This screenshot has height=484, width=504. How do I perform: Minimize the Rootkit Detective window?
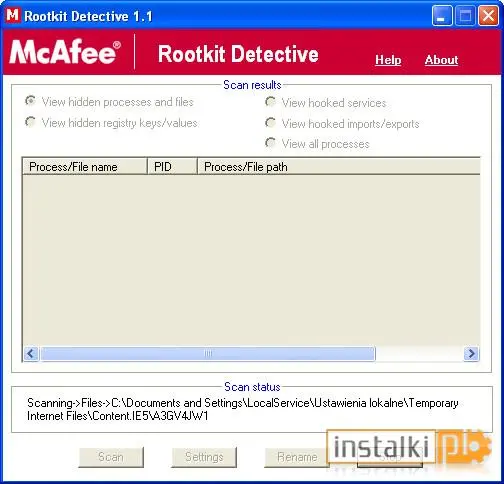coord(442,16)
